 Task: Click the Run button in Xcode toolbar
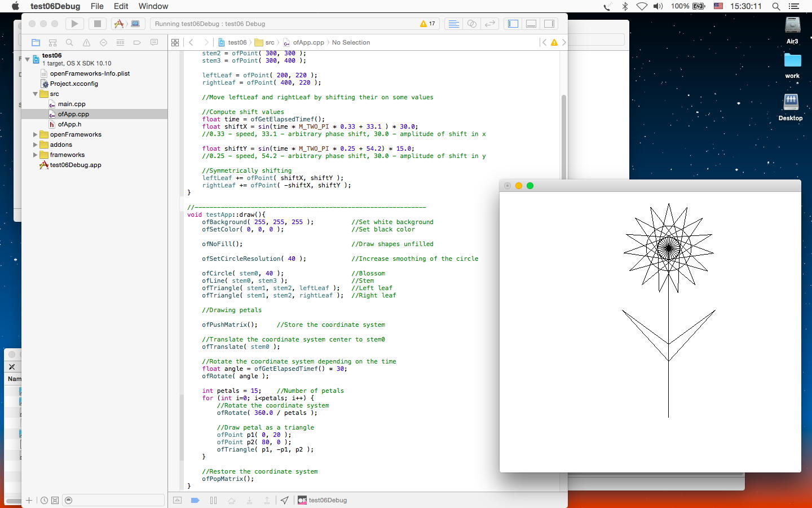(x=74, y=24)
